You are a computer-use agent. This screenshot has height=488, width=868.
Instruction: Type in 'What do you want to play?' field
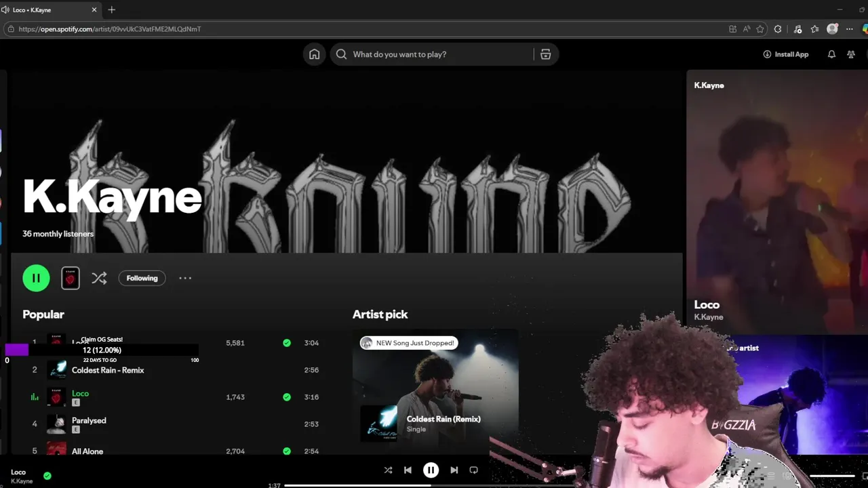tap(444, 54)
